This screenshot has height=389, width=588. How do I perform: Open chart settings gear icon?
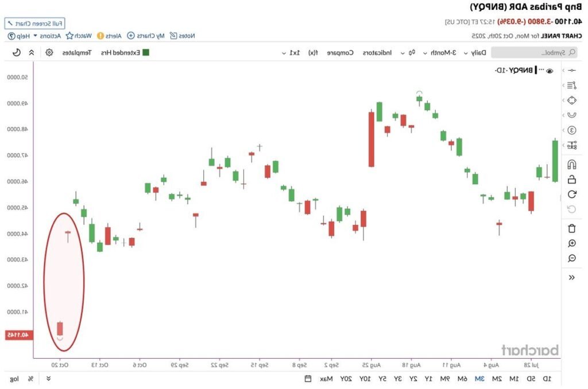tap(49, 53)
